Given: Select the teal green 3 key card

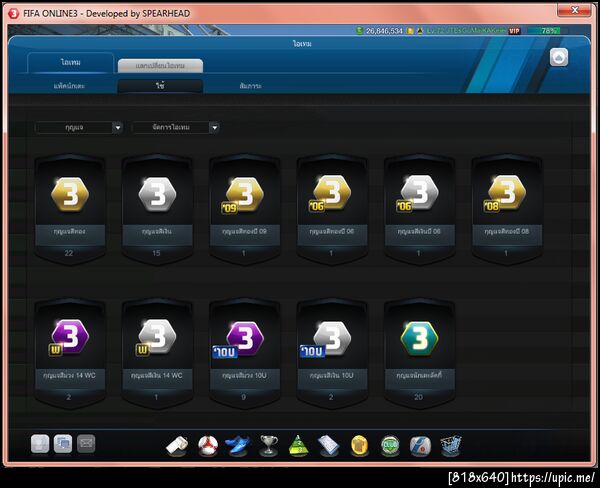Looking at the screenshot, I should (419, 353).
